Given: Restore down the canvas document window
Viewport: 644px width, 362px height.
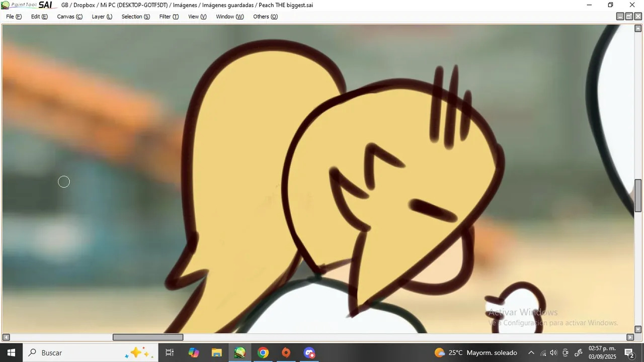Looking at the screenshot, I should (629, 17).
